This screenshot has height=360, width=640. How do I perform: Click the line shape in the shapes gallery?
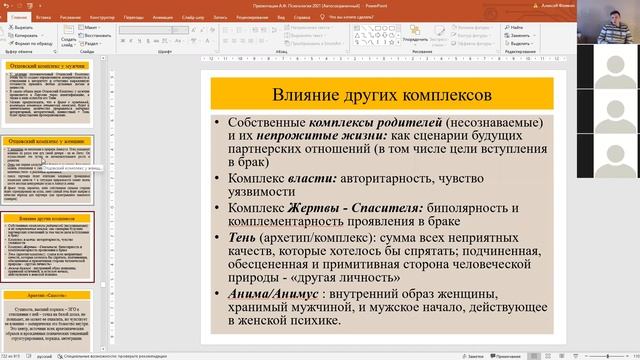[x=364, y=28]
